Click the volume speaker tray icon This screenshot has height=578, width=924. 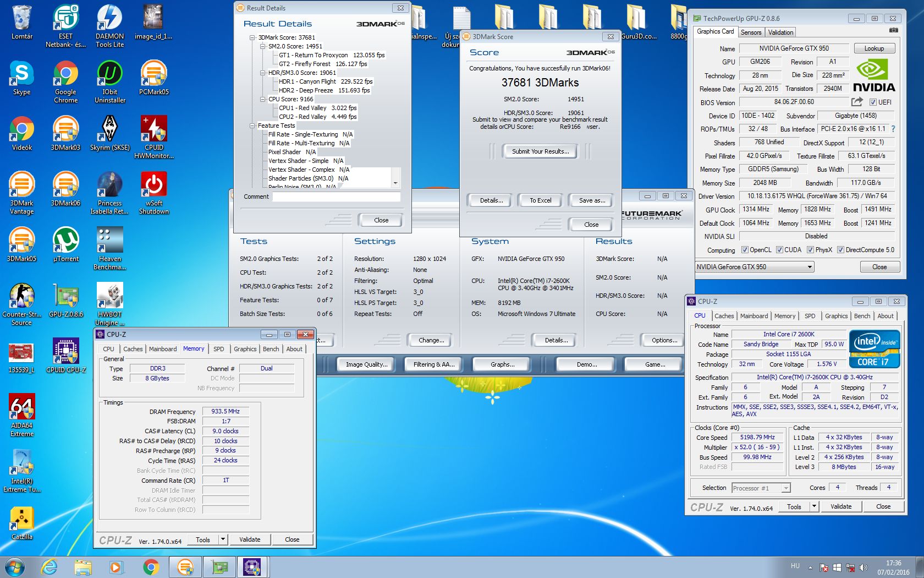click(863, 567)
